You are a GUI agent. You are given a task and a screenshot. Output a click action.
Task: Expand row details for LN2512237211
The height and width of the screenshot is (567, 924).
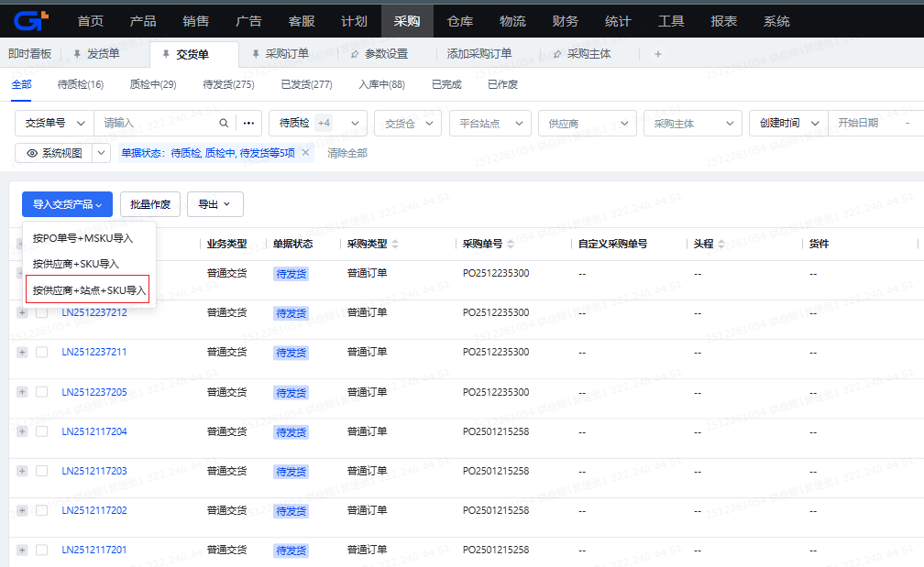click(22, 352)
